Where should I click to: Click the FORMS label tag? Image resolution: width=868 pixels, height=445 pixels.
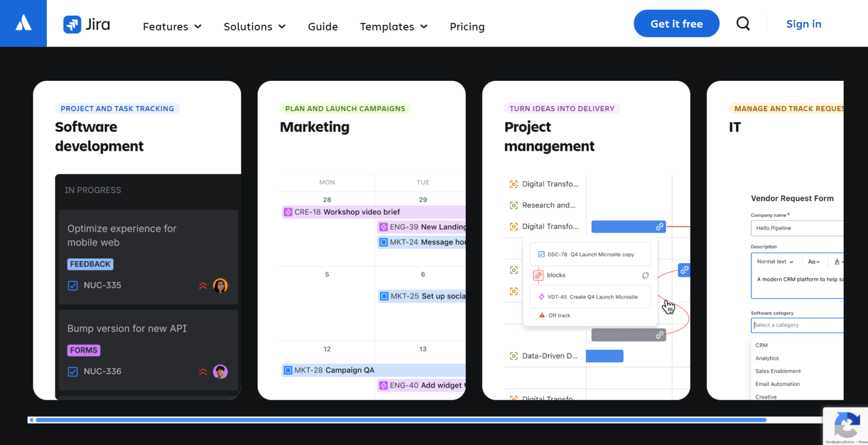coord(84,350)
